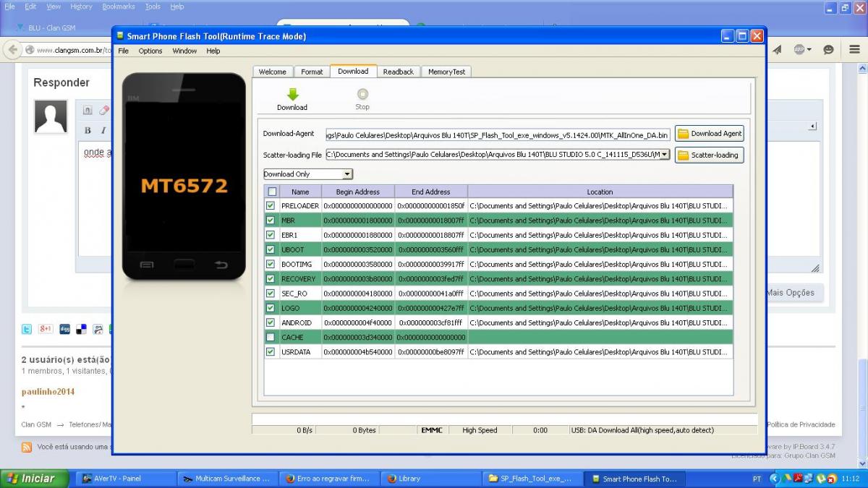Click the Firefox chat bubble toolbar icon

(828, 49)
